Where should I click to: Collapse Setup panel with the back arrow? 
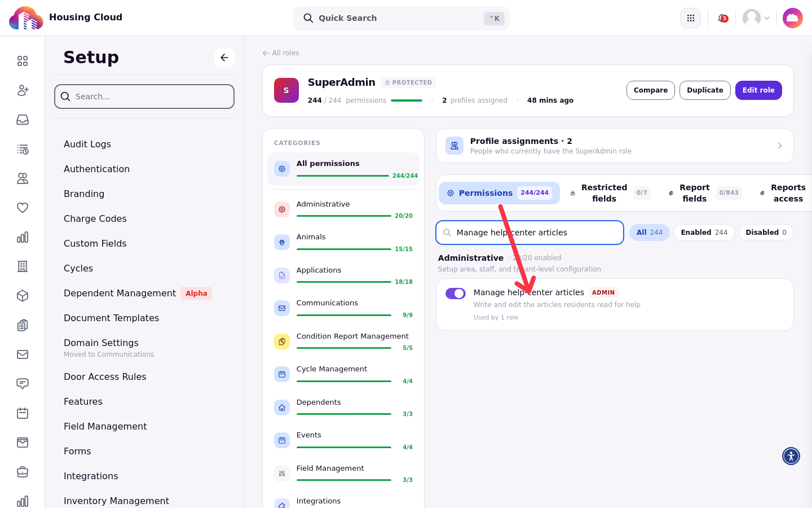point(224,58)
